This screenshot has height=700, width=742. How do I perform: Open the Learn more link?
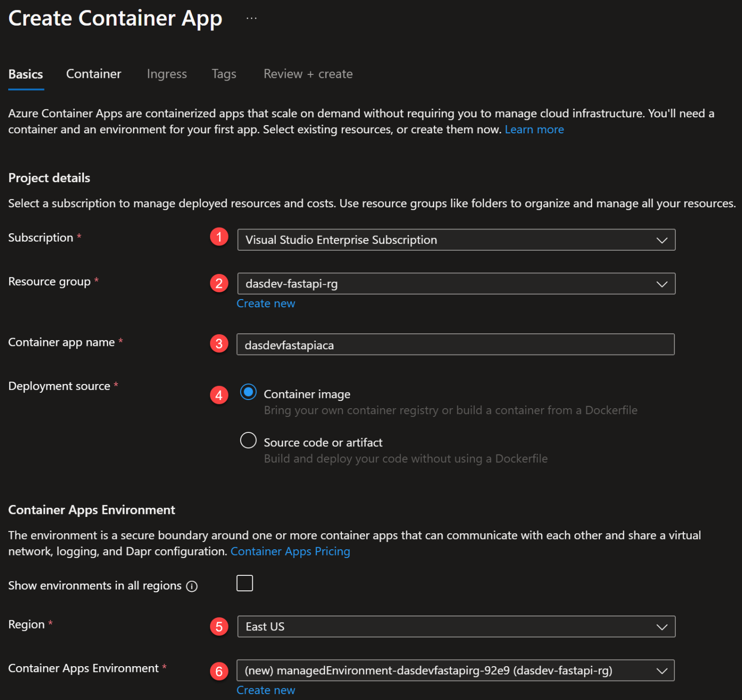point(534,129)
